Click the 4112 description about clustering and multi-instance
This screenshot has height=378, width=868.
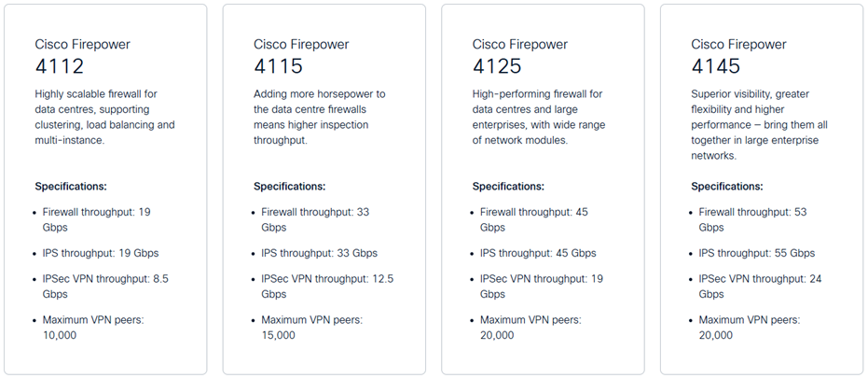click(x=104, y=117)
